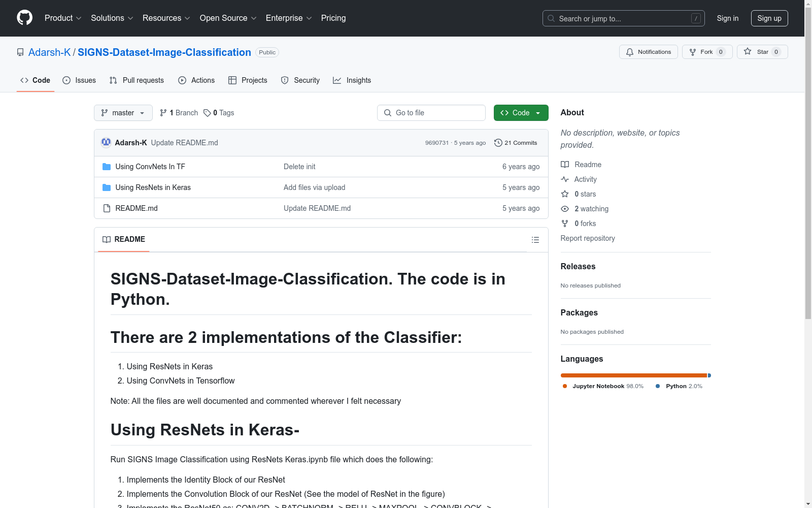
Task: Click the Sign in link
Action: (x=728, y=18)
